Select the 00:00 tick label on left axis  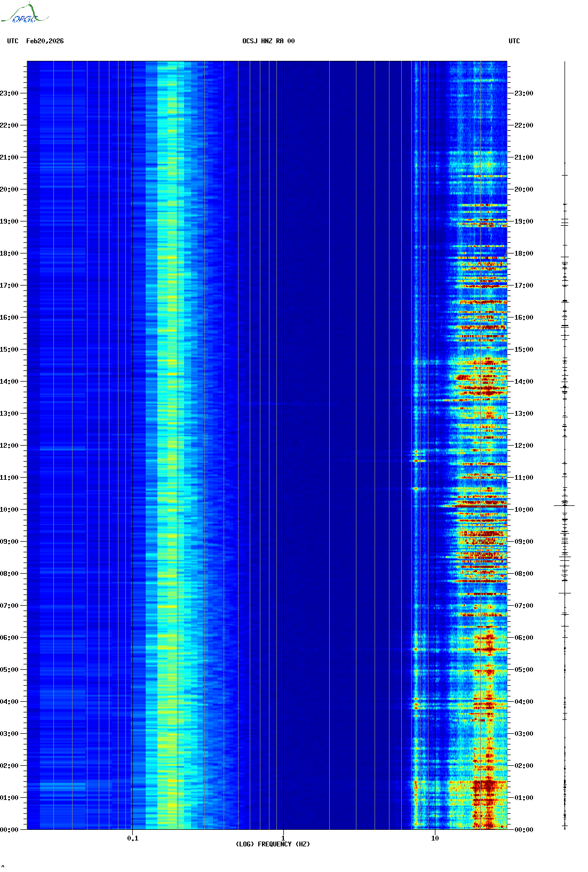point(9,830)
